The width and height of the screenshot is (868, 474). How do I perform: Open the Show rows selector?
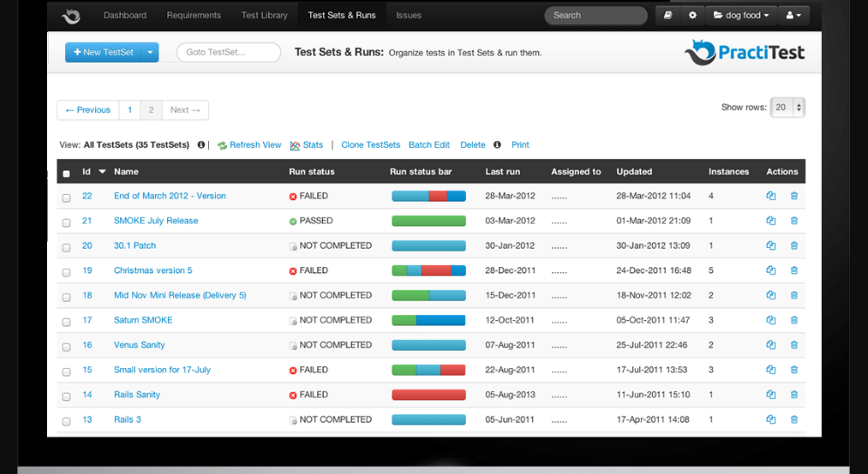coord(787,108)
